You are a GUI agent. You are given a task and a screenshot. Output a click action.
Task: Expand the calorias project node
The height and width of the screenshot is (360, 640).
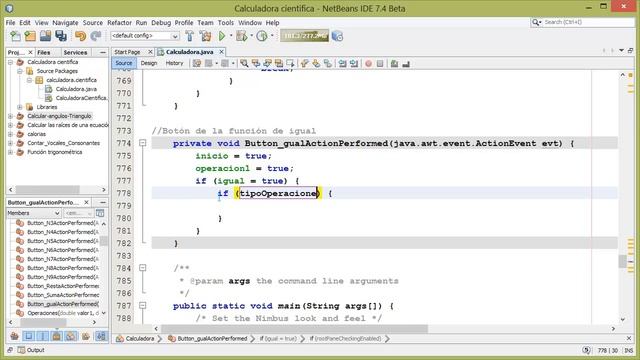click(11, 134)
